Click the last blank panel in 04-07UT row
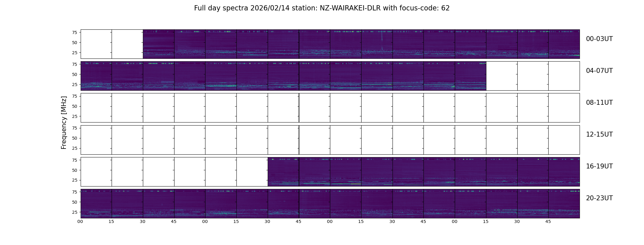Screen dimensions: 644x245 [x=564, y=76]
